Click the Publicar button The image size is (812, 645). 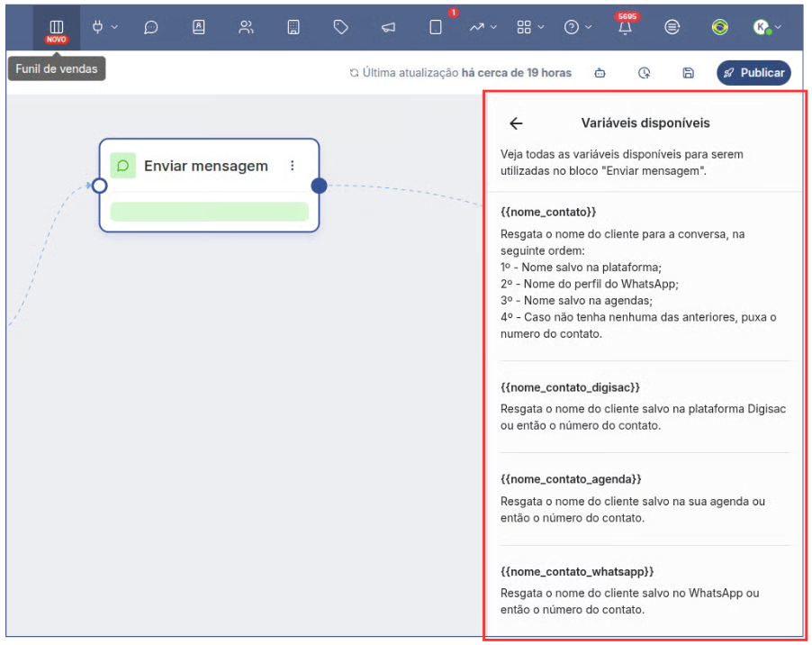[x=753, y=73]
